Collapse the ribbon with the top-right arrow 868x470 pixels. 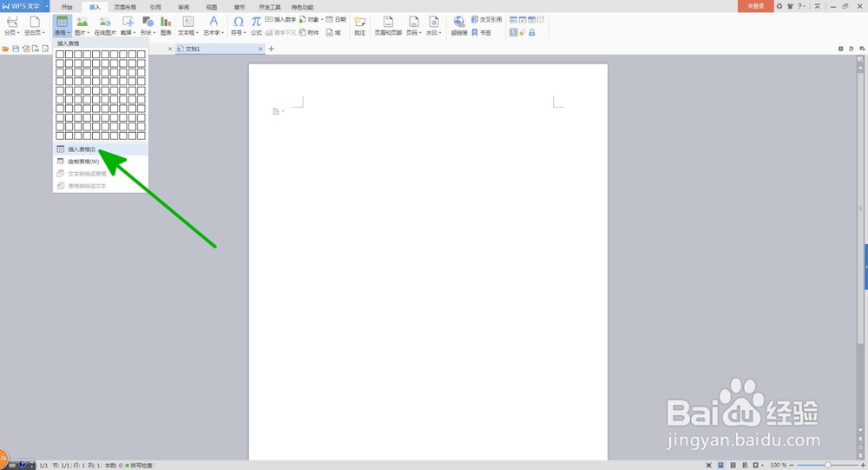coord(817,6)
